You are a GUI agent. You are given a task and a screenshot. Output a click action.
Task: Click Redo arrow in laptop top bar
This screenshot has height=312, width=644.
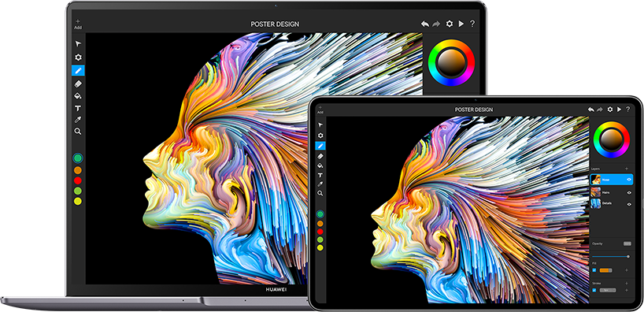tap(437, 24)
